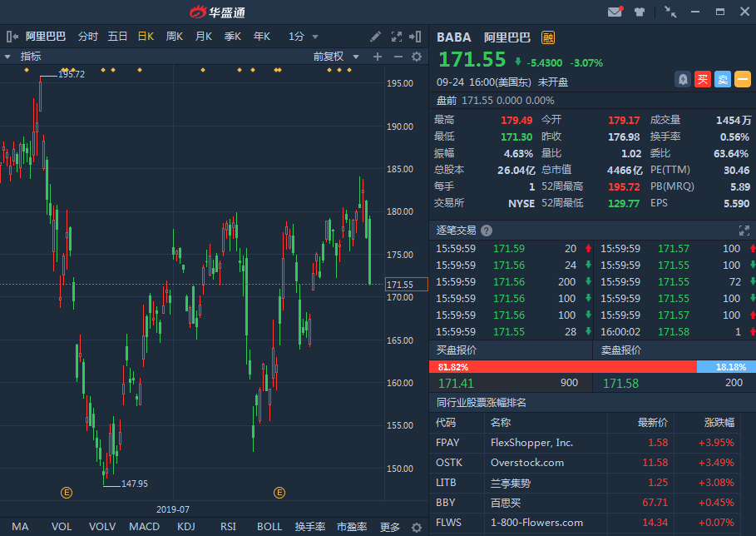Screen dimensions: 756x536
Task: Zoom out chart with minus icon
Action: [398, 57]
